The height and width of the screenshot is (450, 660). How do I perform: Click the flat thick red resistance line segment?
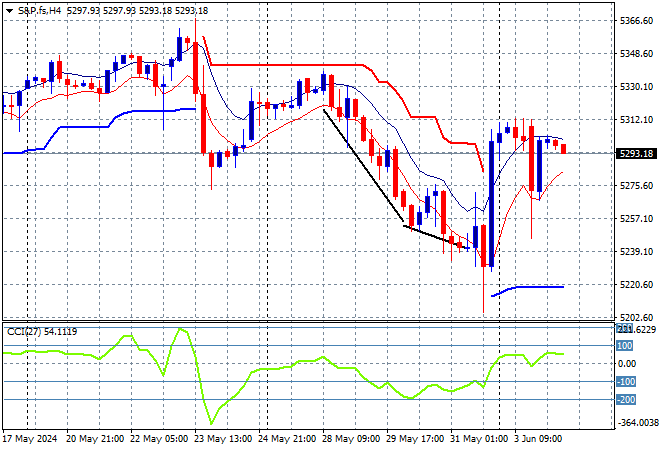[286, 65]
